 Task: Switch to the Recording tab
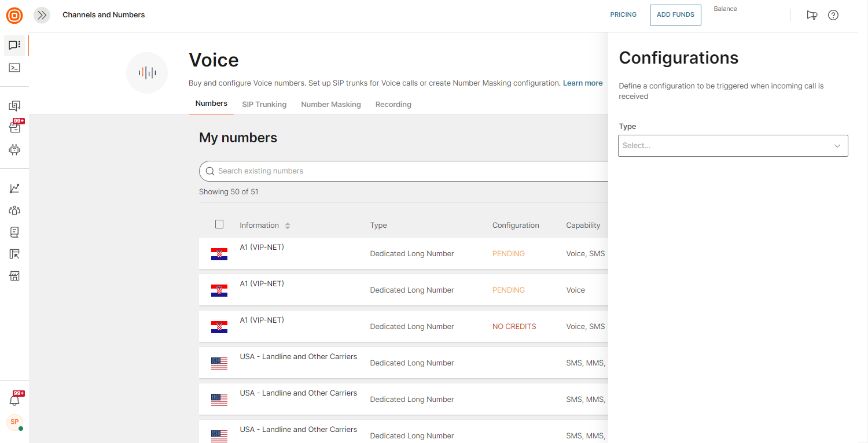pyautogui.click(x=393, y=105)
